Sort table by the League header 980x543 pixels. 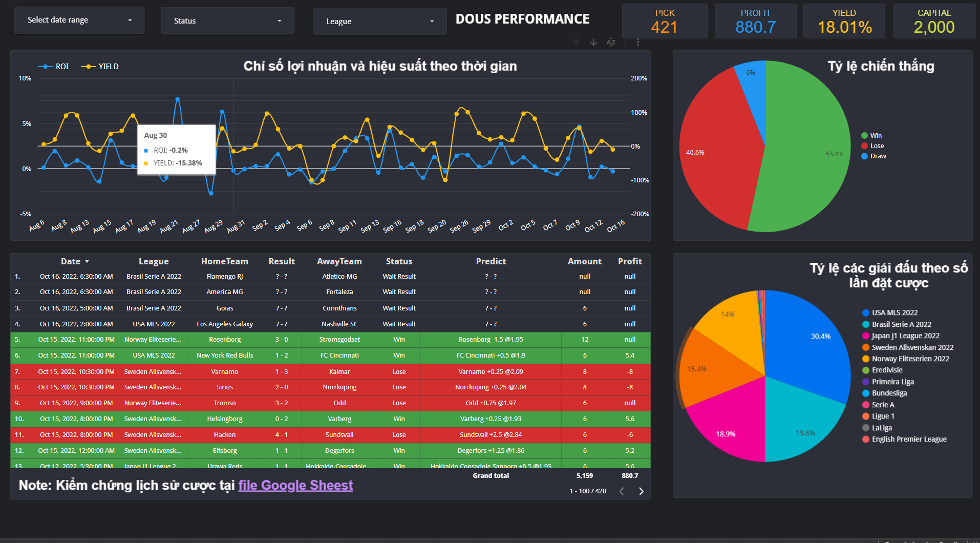click(x=154, y=261)
